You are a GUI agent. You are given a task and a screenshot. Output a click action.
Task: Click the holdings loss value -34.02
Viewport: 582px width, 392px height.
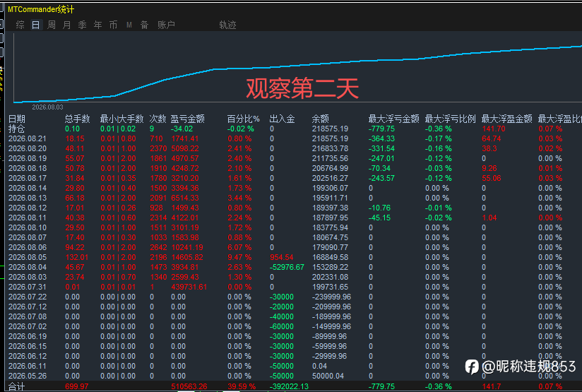pyautogui.click(x=182, y=129)
